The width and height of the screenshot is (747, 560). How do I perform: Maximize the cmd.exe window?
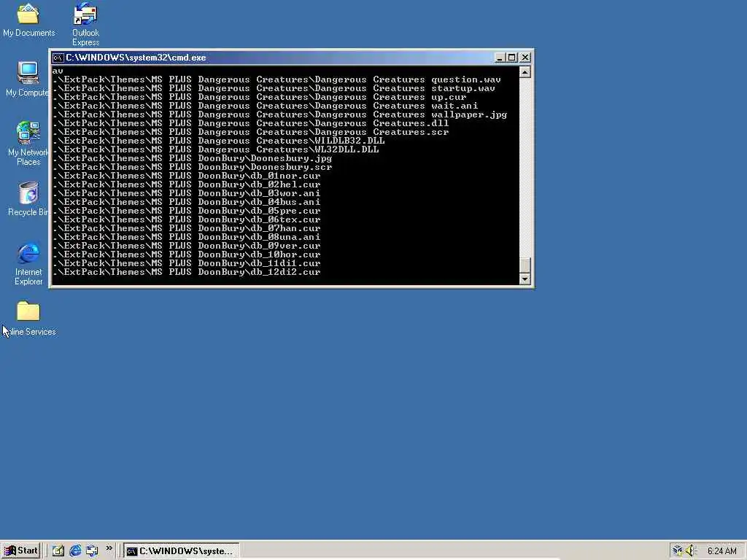tap(511, 58)
